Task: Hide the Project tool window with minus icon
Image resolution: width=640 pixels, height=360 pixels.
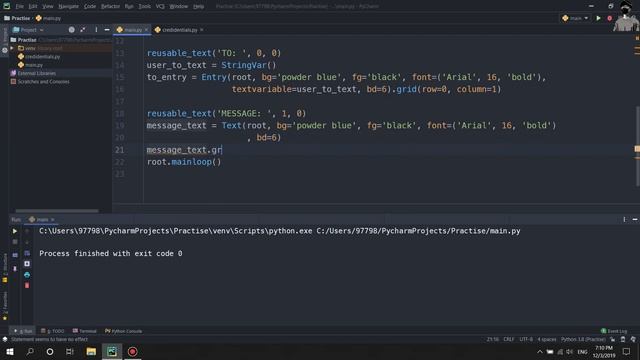Action: pos(107,30)
